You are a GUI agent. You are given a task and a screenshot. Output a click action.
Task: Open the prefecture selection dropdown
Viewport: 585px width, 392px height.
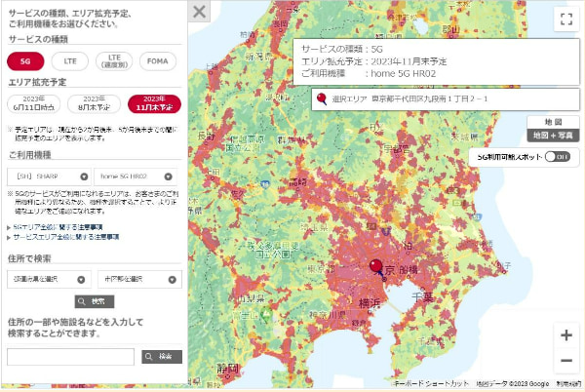click(49, 279)
